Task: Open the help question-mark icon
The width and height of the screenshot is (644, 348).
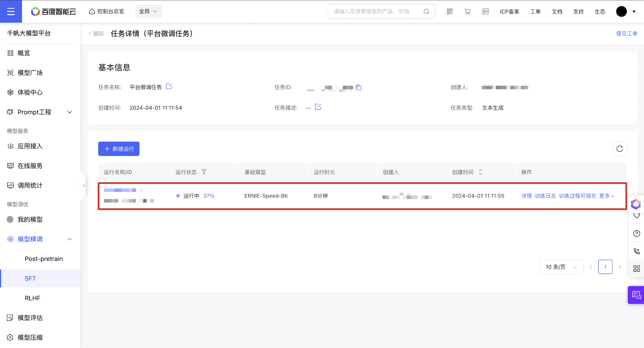Action: pyautogui.click(x=637, y=234)
